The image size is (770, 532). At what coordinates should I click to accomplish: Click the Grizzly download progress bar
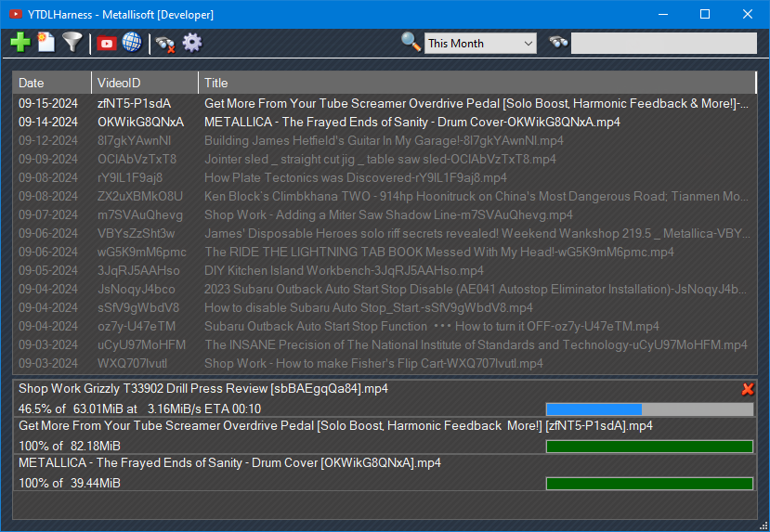pos(649,409)
